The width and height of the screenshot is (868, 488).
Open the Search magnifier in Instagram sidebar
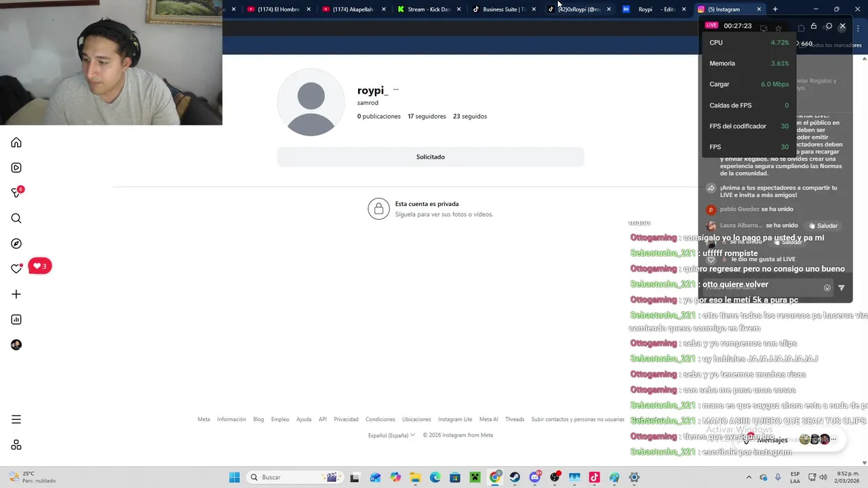click(x=16, y=218)
